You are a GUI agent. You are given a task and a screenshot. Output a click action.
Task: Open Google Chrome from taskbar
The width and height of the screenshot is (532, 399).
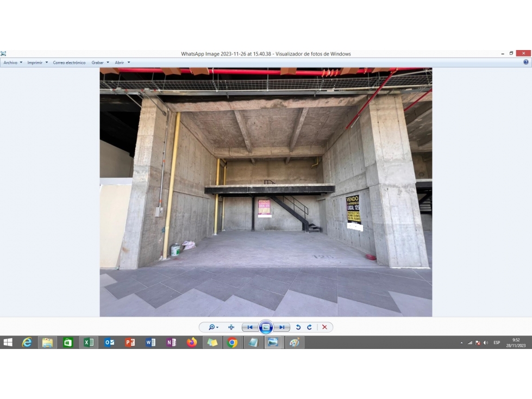(233, 342)
